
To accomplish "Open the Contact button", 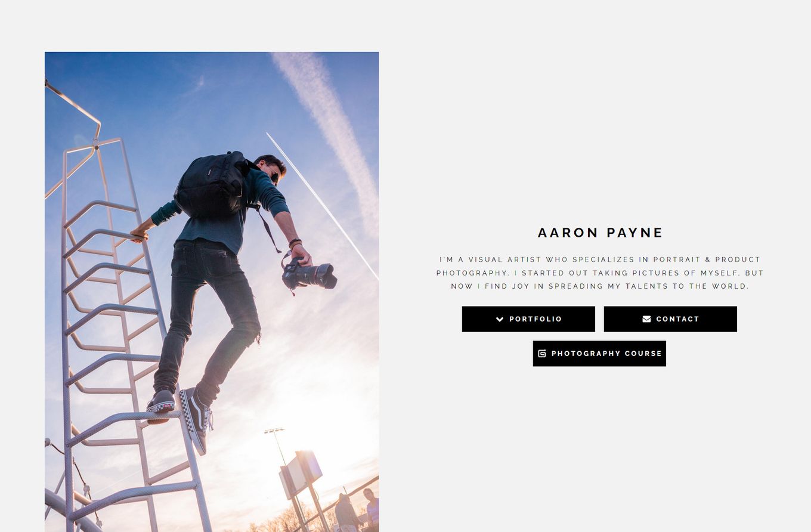I will point(670,319).
